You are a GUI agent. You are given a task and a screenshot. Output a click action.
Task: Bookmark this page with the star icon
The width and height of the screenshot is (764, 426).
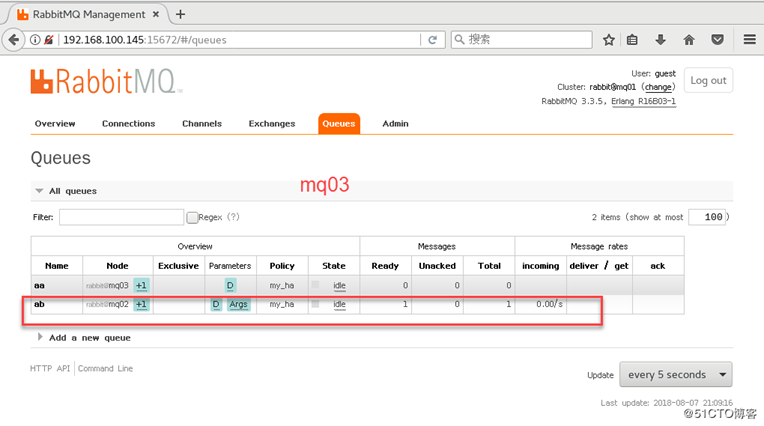[x=609, y=40]
